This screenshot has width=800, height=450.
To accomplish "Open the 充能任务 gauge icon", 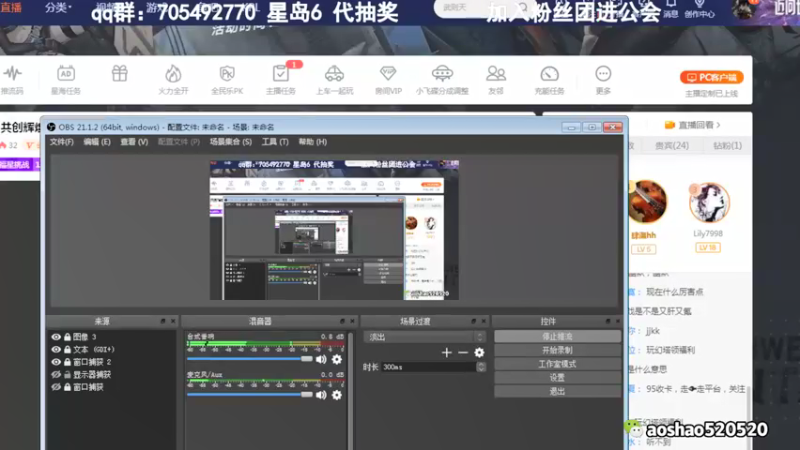I will (549, 74).
